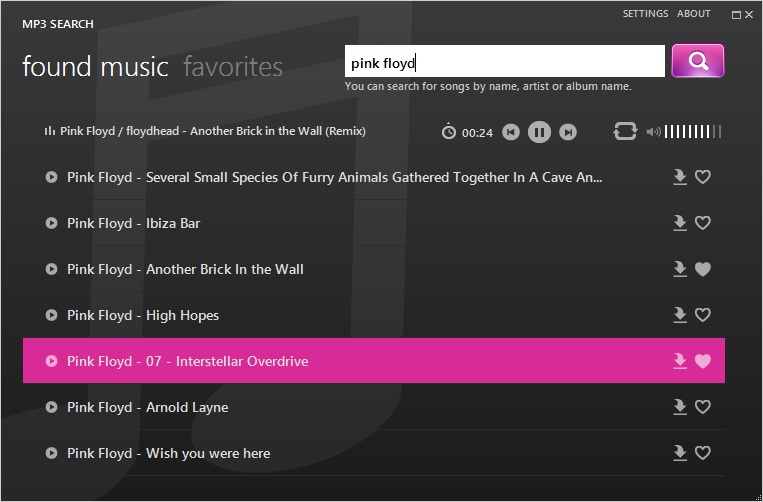Image resolution: width=763 pixels, height=502 pixels.
Task: Play Pink Floyd Arnold Layne
Action: [51, 407]
